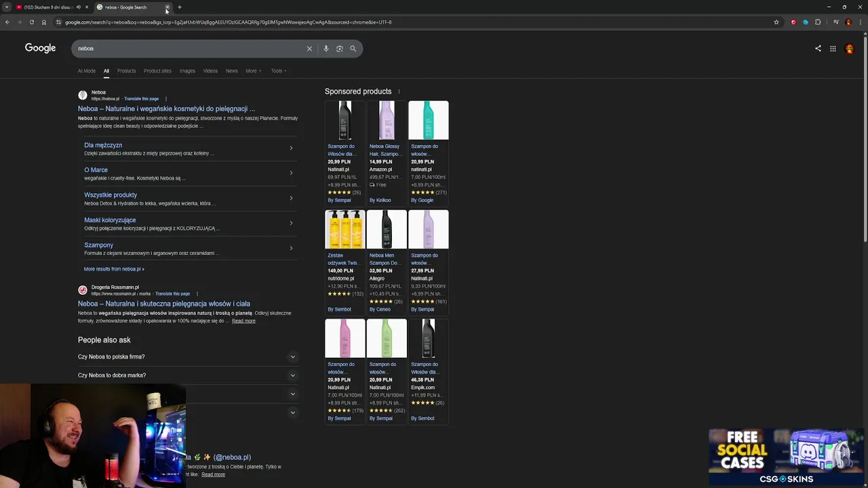Open site information icon in address bar
This screenshot has height=488, width=868.
point(58,22)
